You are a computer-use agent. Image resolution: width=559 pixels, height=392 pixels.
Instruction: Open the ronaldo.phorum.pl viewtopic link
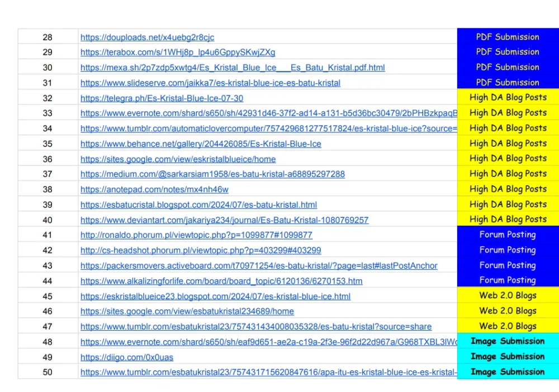point(196,235)
